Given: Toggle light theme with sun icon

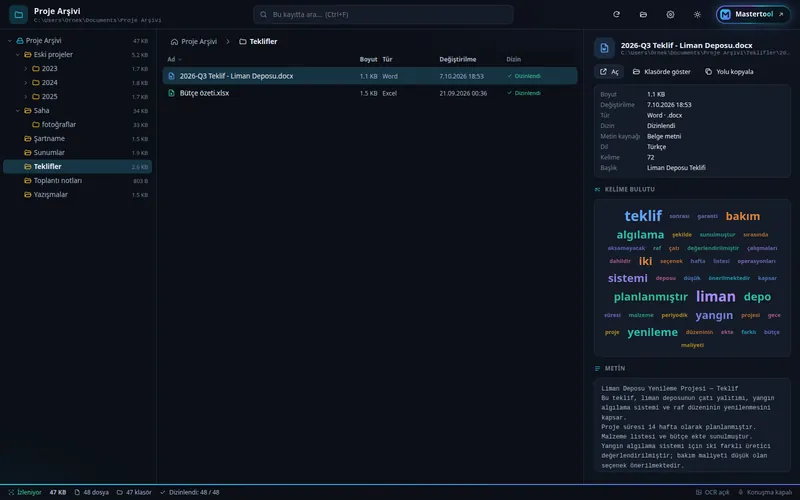Looking at the screenshot, I should pyautogui.click(x=697, y=14).
